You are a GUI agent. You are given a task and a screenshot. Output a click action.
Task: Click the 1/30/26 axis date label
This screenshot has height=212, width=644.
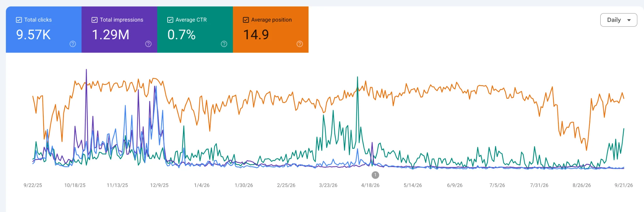pos(244,185)
